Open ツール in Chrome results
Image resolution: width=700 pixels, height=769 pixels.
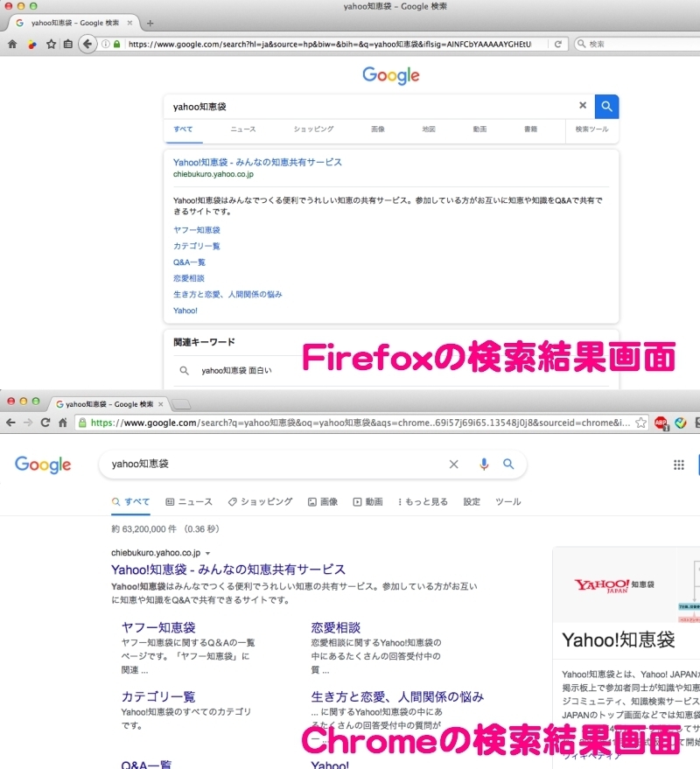pos(508,501)
